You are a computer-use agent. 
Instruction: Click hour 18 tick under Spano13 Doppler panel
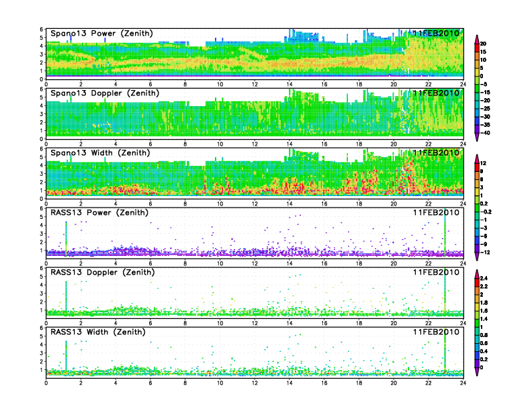click(359, 144)
